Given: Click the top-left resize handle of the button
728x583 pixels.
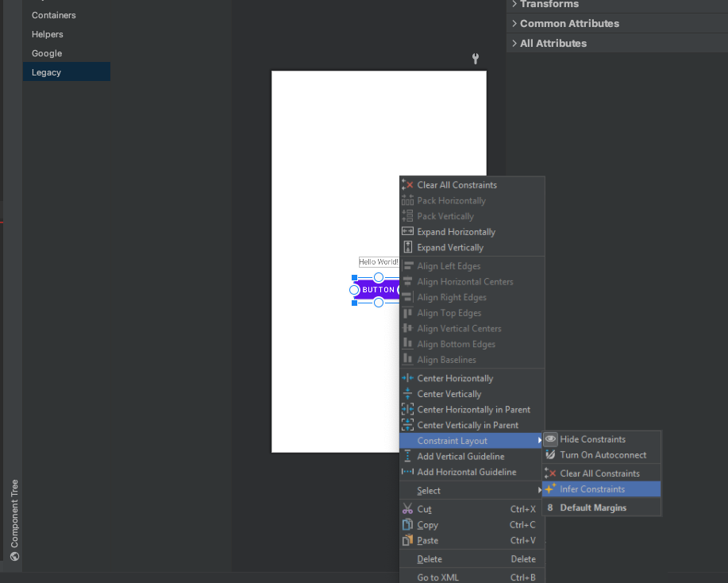Looking at the screenshot, I should [x=354, y=277].
